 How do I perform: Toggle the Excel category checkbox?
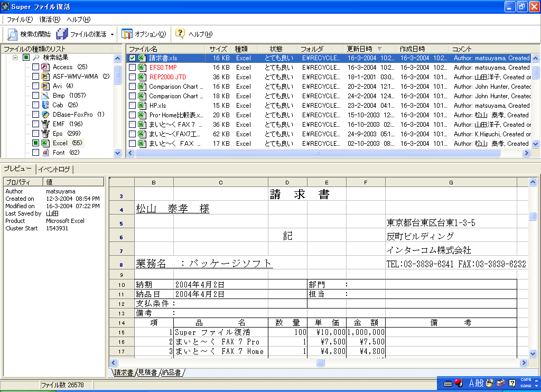coord(35,143)
